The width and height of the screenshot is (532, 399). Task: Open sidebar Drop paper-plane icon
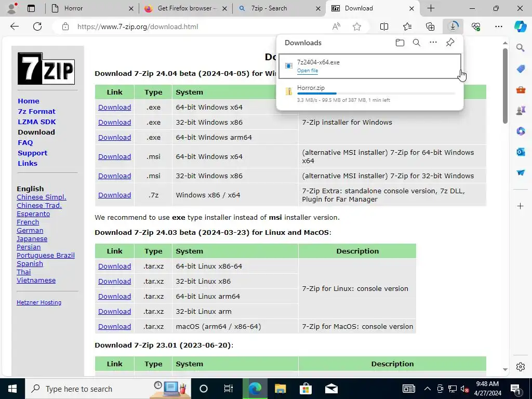click(x=521, y=172)
